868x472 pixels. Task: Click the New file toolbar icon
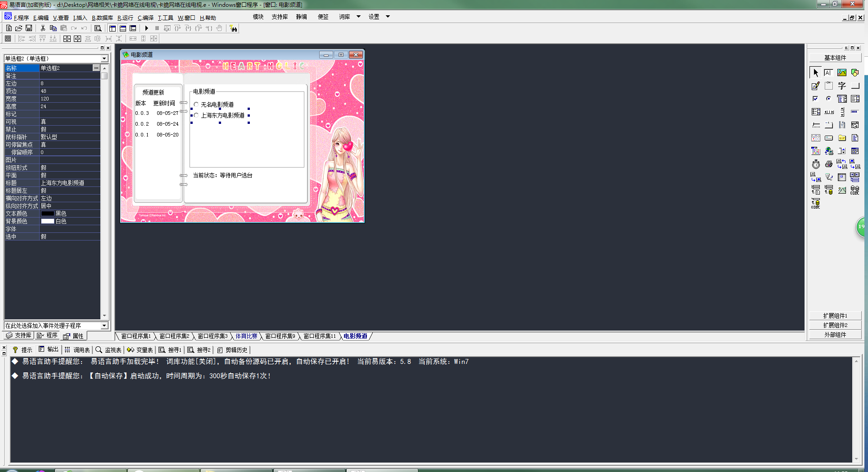point(9,28)
